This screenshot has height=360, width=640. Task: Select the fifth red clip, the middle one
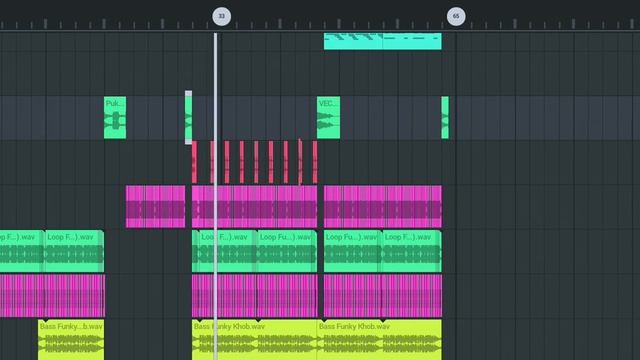pyautogui.click(x=256, y=162)
